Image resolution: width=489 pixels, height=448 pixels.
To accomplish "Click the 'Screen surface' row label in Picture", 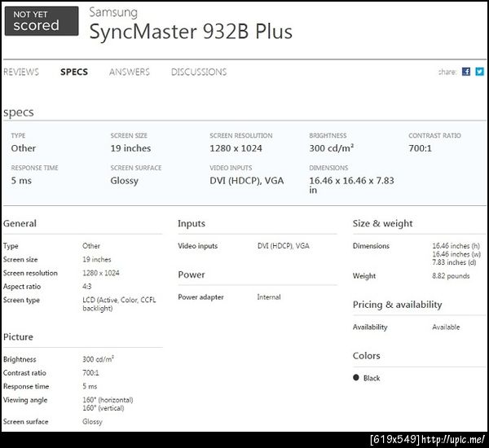I will pyautogui.click(x=25, y=422).
